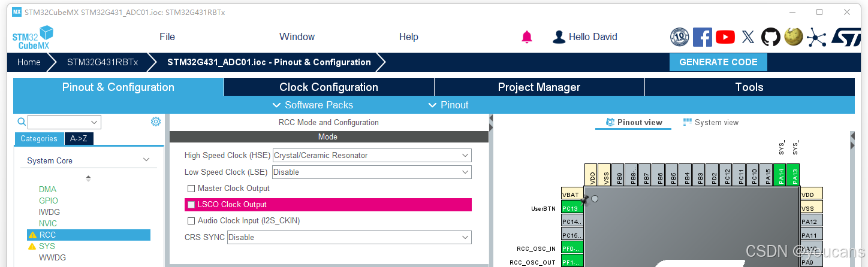Open the File menu

167,37
